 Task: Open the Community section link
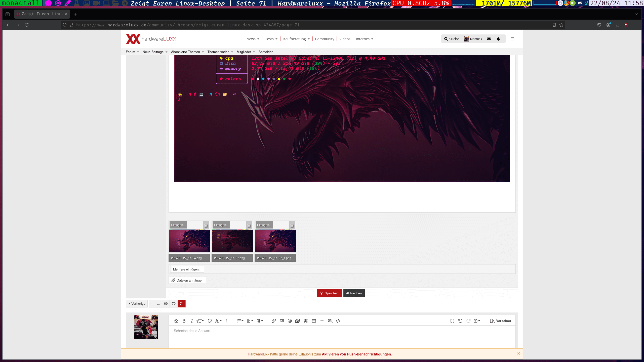point(325,39)
